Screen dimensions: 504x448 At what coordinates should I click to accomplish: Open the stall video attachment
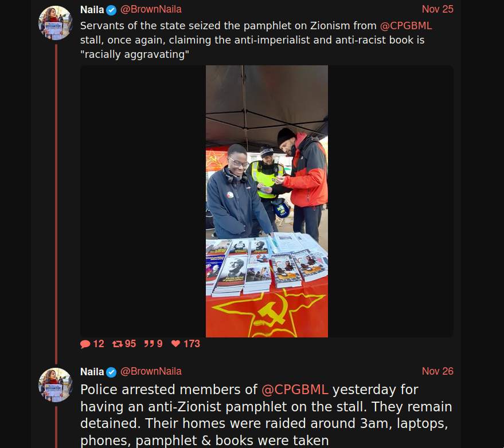pyautogui.click(x=267, y=201)
